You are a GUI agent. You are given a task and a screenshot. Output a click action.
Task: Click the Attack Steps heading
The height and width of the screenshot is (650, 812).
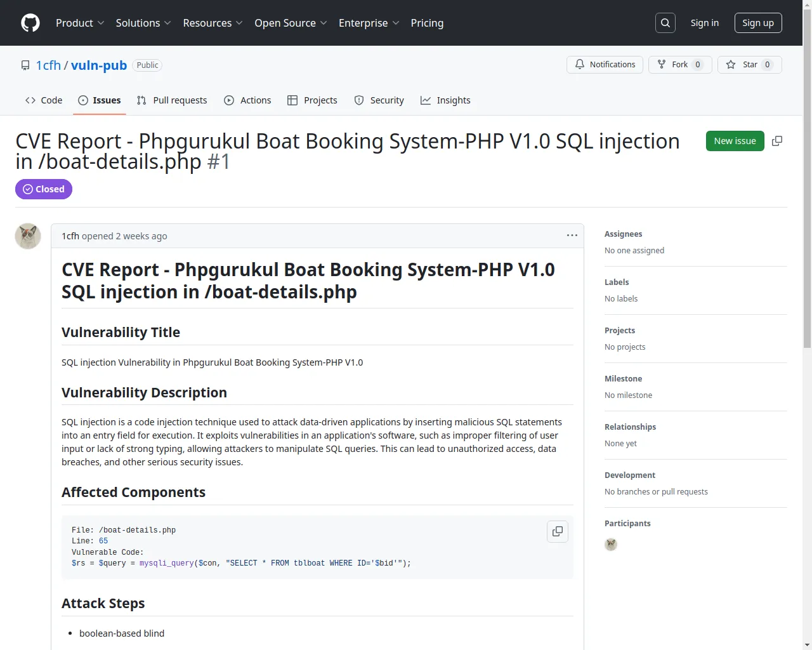pos(103,603)
